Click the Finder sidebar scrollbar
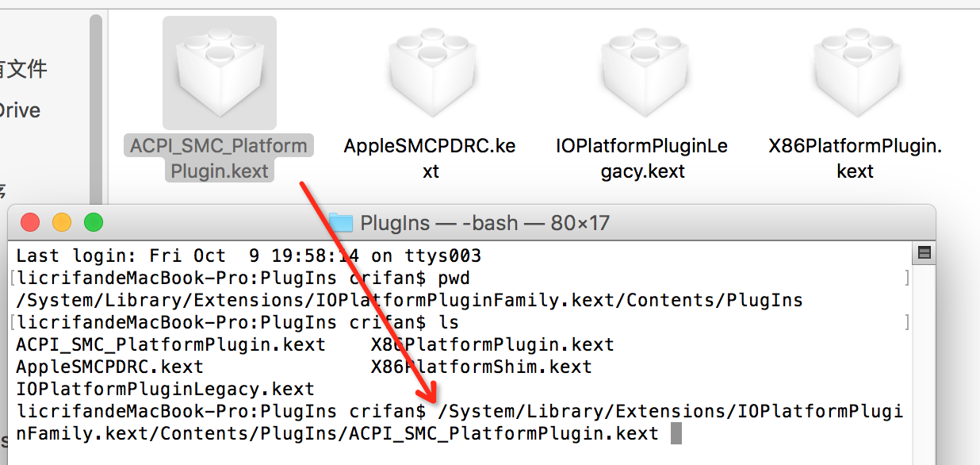The width and height of the screenshot is (980, 465). (95, 111)
